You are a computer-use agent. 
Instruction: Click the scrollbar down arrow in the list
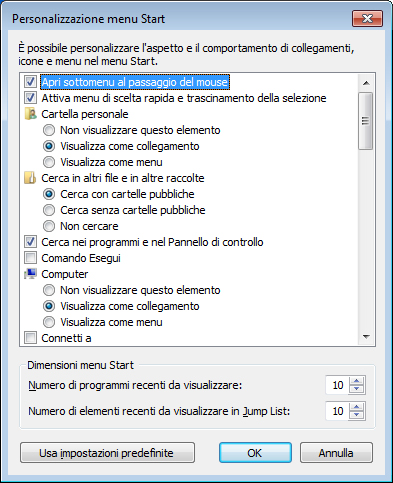coord(366,337)
